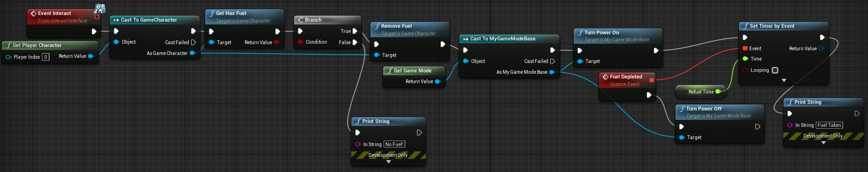
Task: Click Get Game Mode Return Value pin
Action: pyautogui.click(x=437, y=81)
